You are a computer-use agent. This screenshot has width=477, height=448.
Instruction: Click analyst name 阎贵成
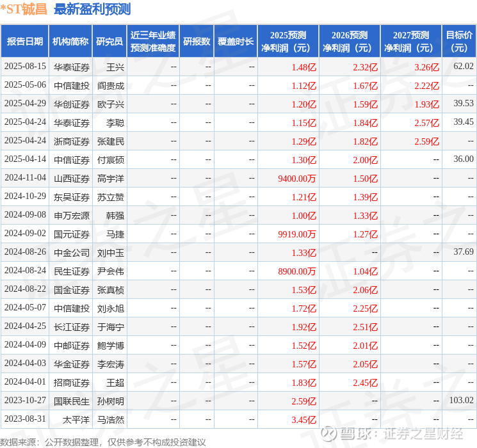(110, 86)
